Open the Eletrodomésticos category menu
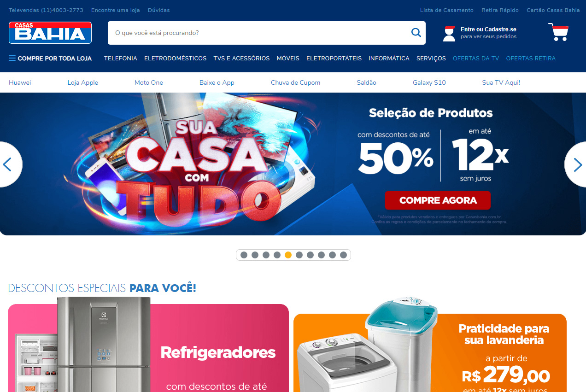The width and height of the screenshot is (586, 392). (175, 59)
